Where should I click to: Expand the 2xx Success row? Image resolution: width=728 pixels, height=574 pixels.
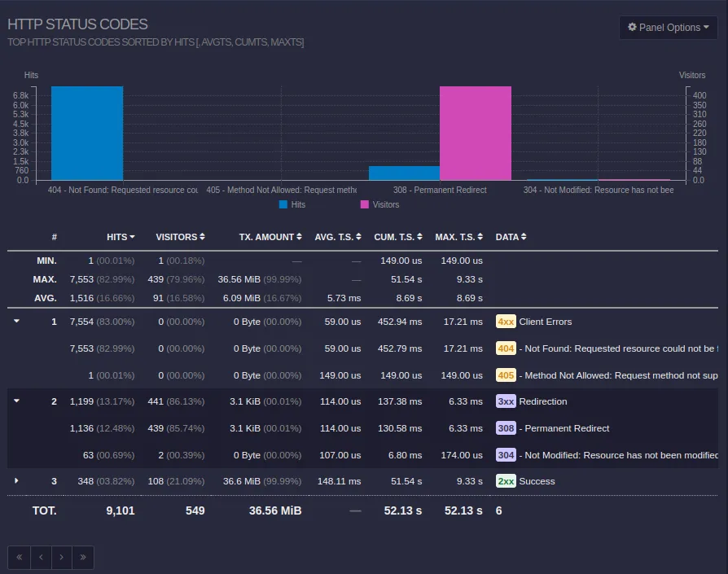pyautogui.click(x=15, y=481)
